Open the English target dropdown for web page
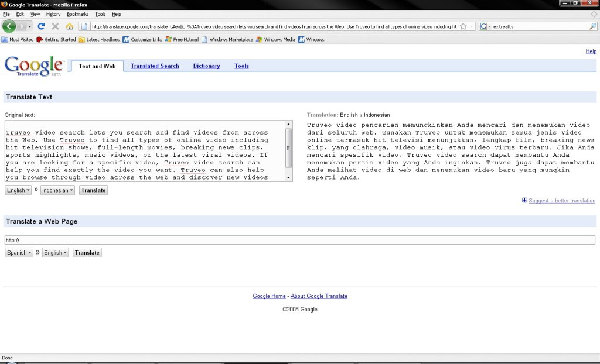 [55, 252]
